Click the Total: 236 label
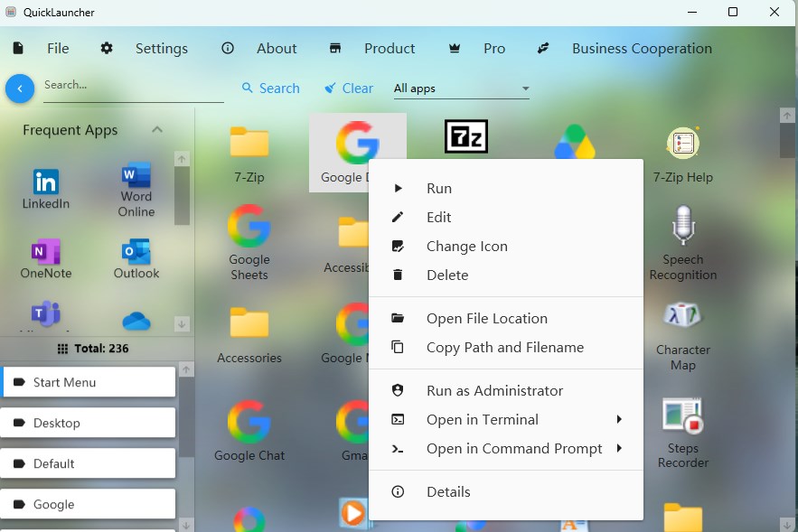The image size is (798, 532). coord(101,349)
